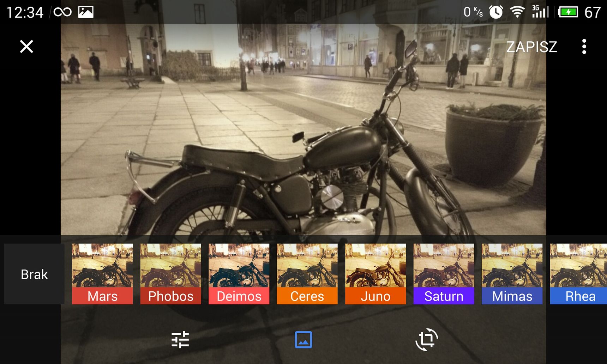Apply the Saturn filter
This screenshot has height=364, width=607.
point(444,274)
